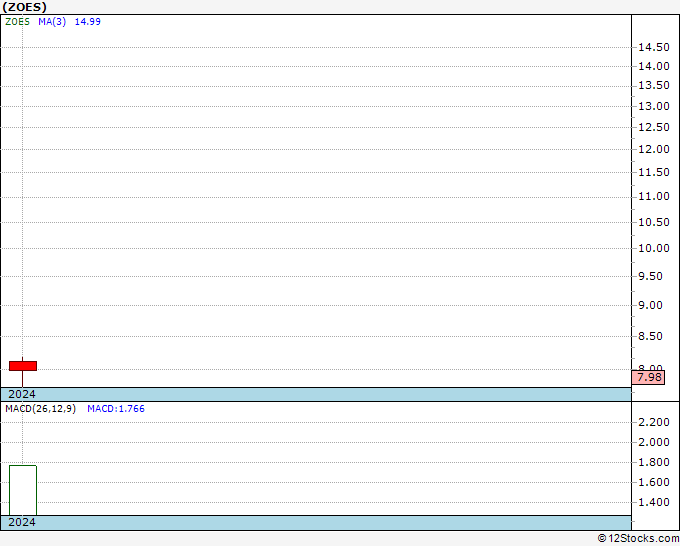The height and width of the screenshot is (546, 680).
Task: Open the 12Stocks.com copyright link
Action: [638, 539]
